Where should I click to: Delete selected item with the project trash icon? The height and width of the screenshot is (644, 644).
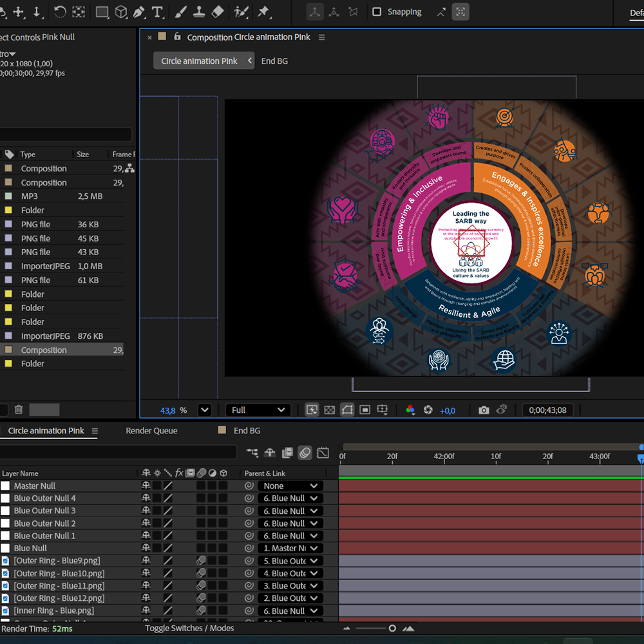coord(19,410)
